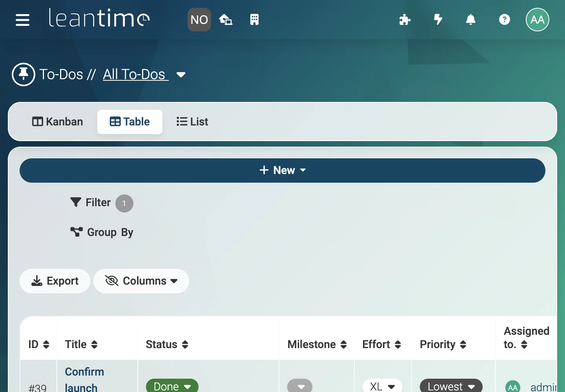Image resolution: width=565 pixels, height=392 pixels.
Task: Expand the All To-Dos dropdown arrow
Action: click(x=181, y=74)
